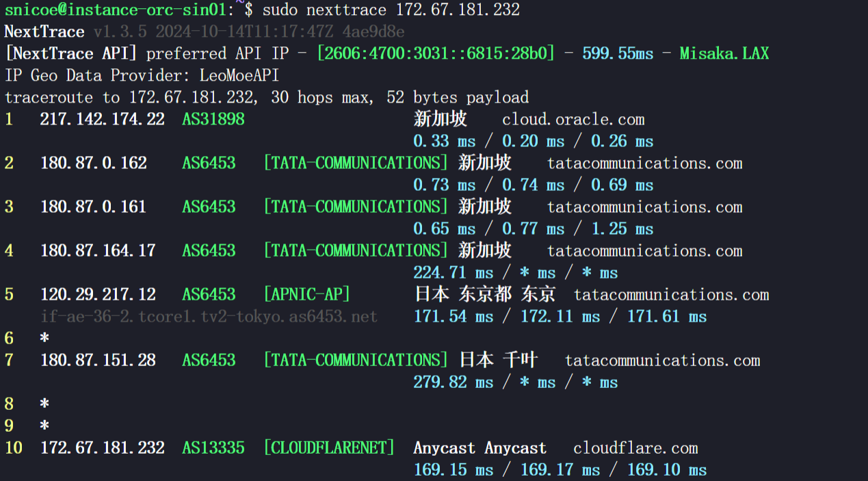Click '[CLOUDFLARENET]' label

[x=329, y=447]
